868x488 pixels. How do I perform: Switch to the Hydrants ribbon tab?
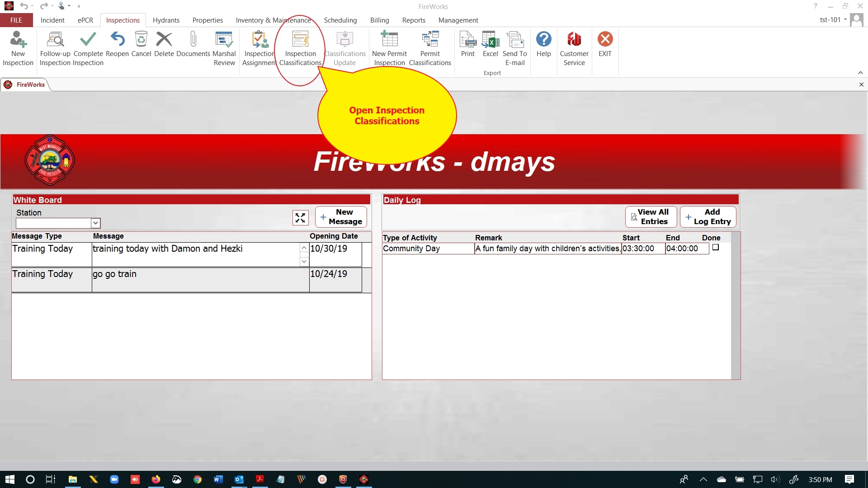tap(166, 20)
